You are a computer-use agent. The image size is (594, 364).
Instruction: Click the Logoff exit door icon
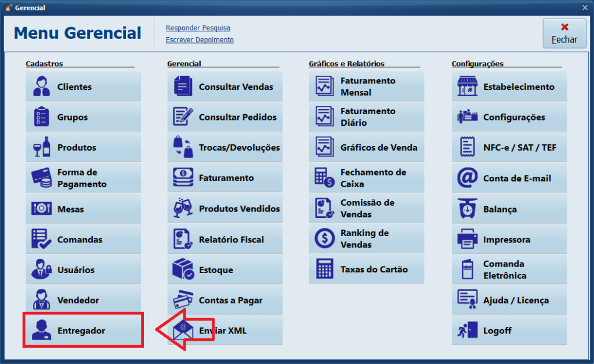[x=467, y=330]
